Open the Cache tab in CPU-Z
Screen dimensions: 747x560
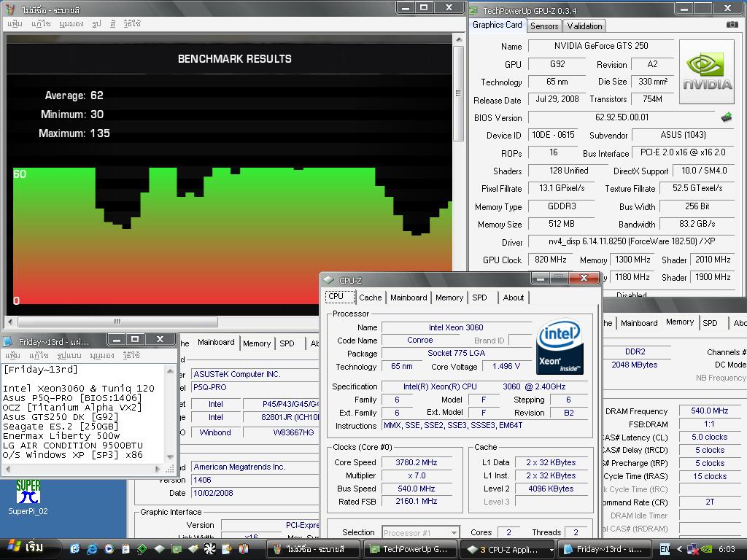[370, 297]
